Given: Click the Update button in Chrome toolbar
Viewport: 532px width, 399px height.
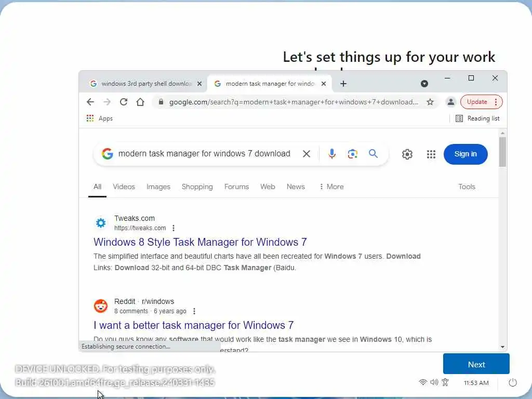Looking at the screenshot, I should tap(477, 102).
